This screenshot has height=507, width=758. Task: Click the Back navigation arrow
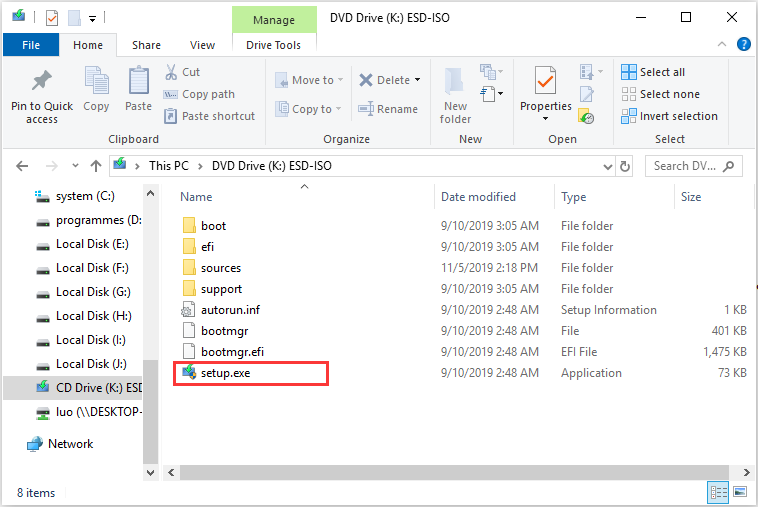22,166
